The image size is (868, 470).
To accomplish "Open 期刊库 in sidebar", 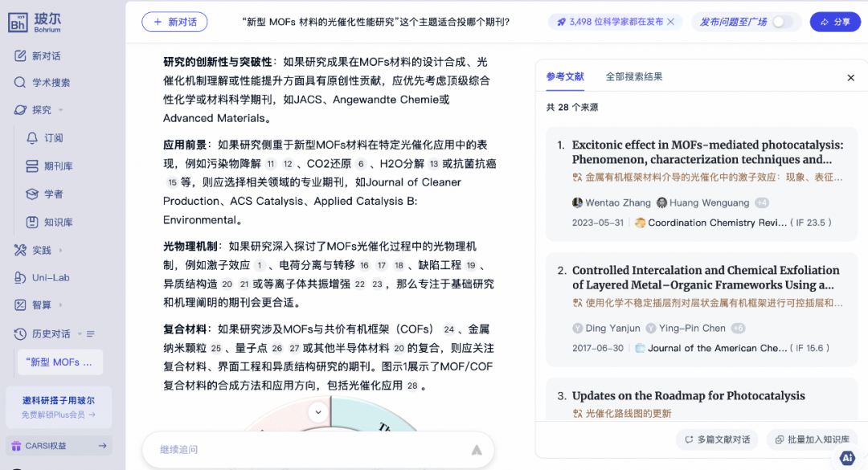I will (x=49, y=166).
